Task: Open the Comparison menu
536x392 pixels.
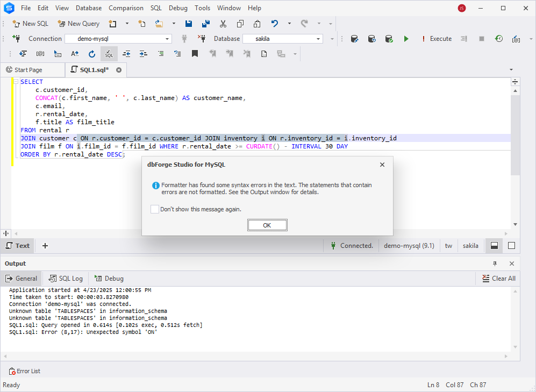Action: 126,8
